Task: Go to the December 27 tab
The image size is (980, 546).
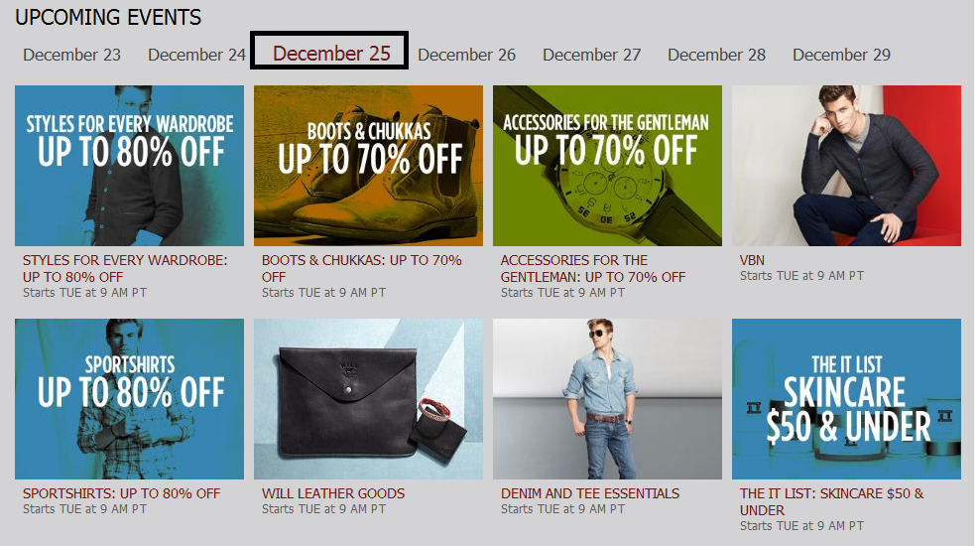Action: (x=591, y=55)
